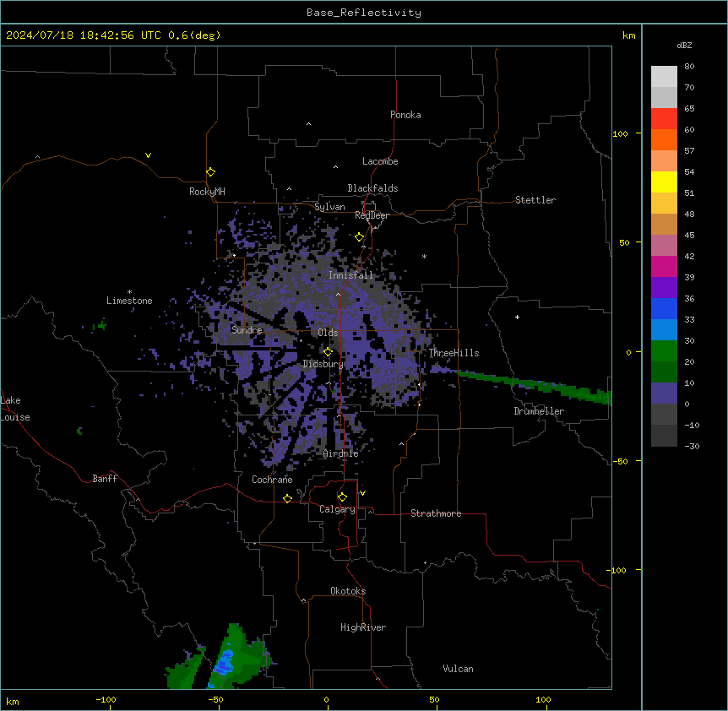
Task: Select the yellow diamond marker south of RedDeer
Action: point(360,237)
